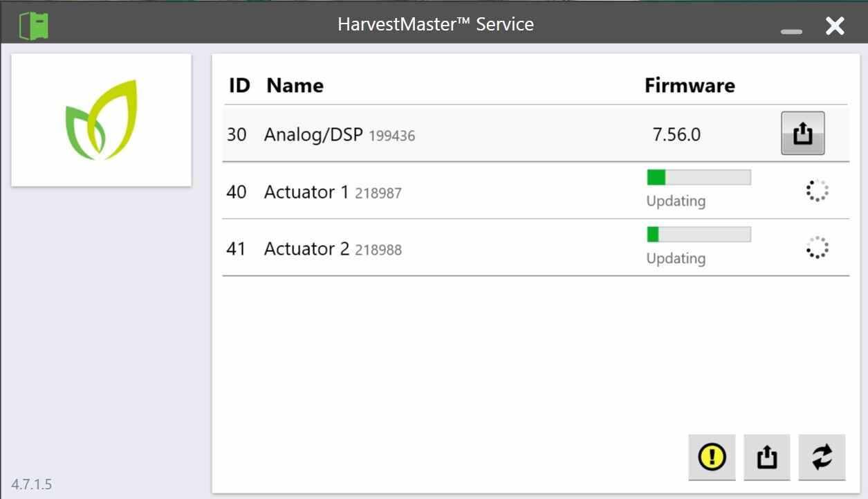Click device ID 41
Screen dimensions: 868x499
tap(237, 248)
